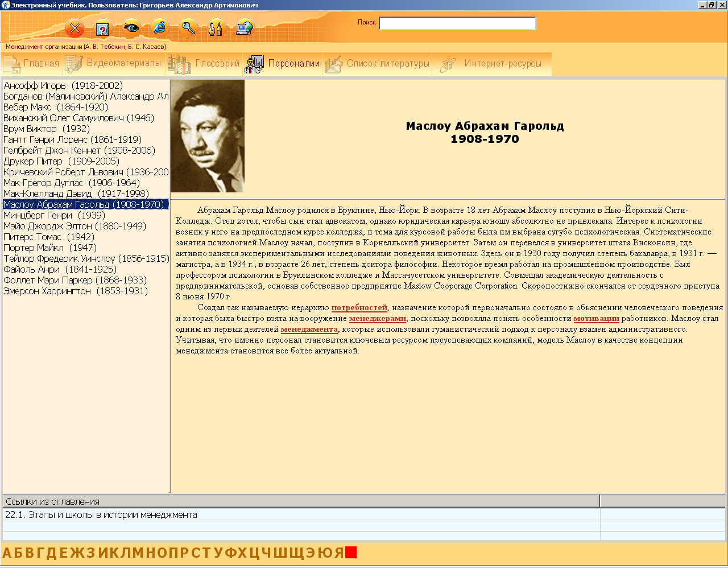This screenshot has height=568, width=728.
Task: Restore the window using title bar button
Action: coord(712,5)
